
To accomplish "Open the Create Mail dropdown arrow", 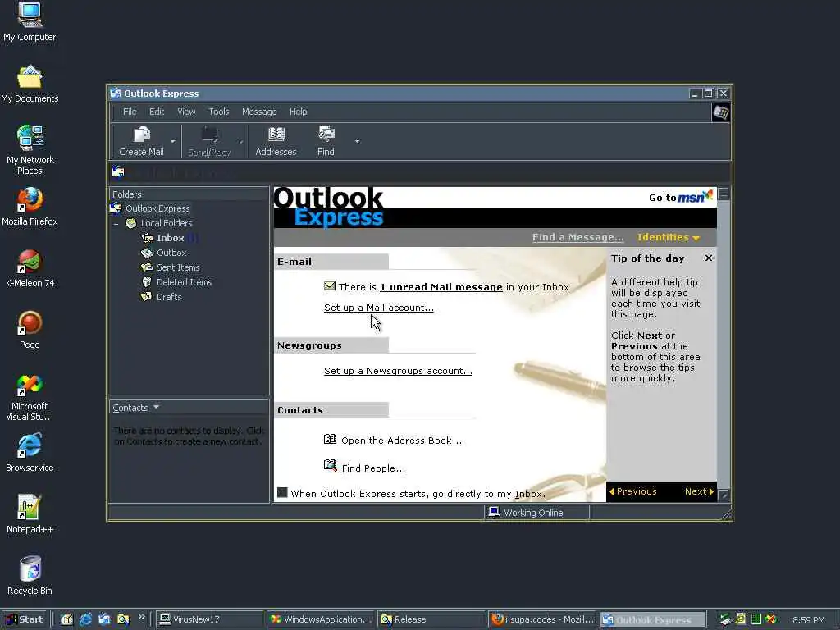I will pos(173,141).
